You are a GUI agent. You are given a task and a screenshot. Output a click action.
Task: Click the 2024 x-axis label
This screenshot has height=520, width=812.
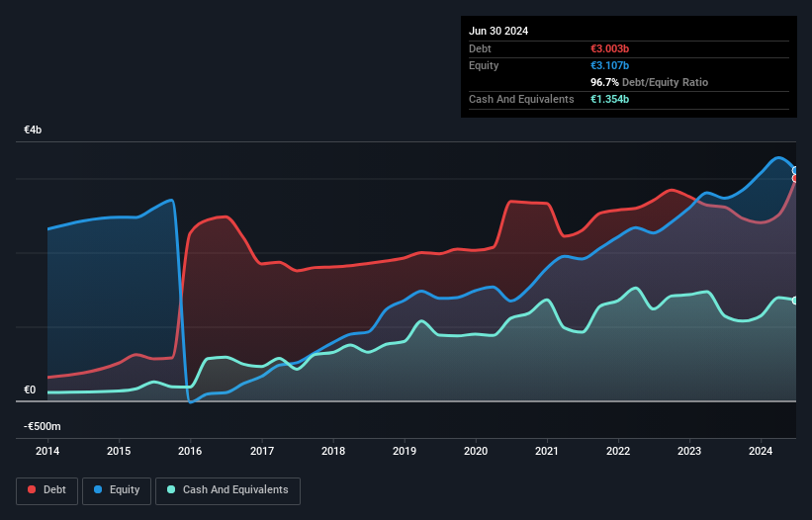761,451
